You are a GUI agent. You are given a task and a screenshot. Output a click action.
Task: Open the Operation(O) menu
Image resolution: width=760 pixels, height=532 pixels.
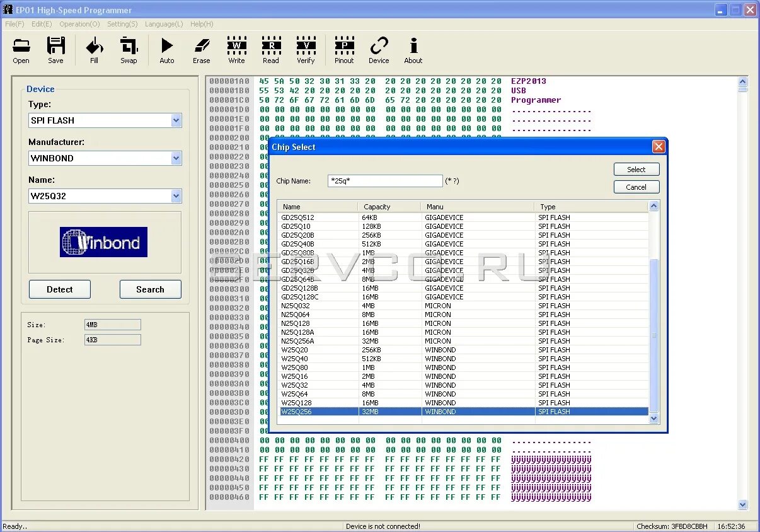coord(79,24)
